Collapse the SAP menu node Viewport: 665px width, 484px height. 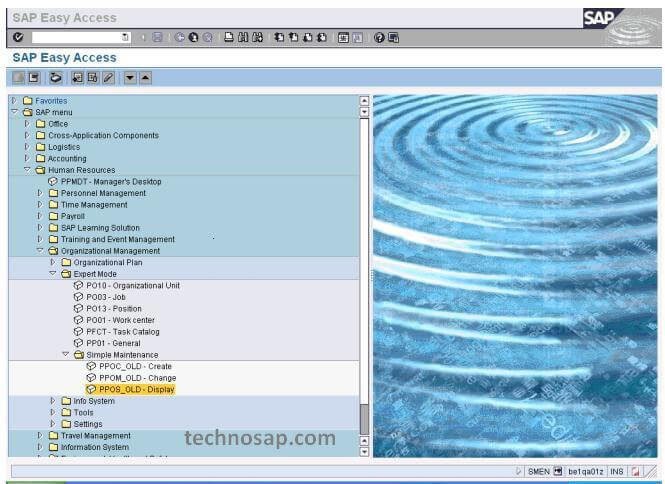[14, 112]
